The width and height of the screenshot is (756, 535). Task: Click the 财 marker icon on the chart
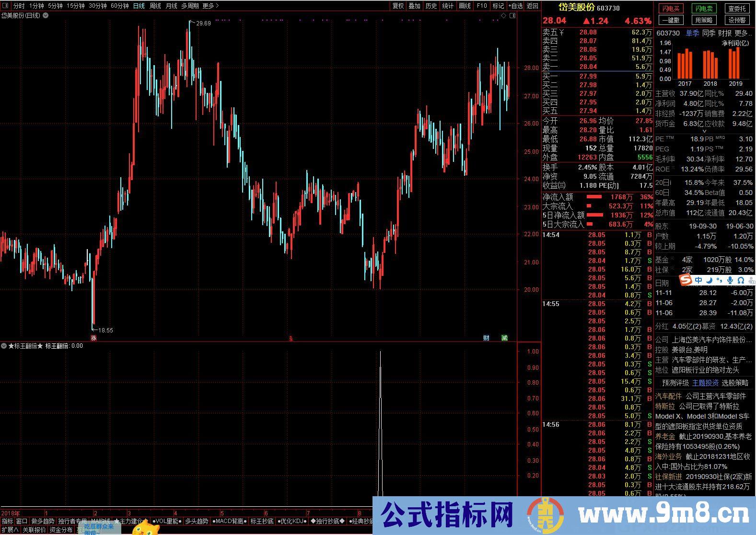coord(486,338)
